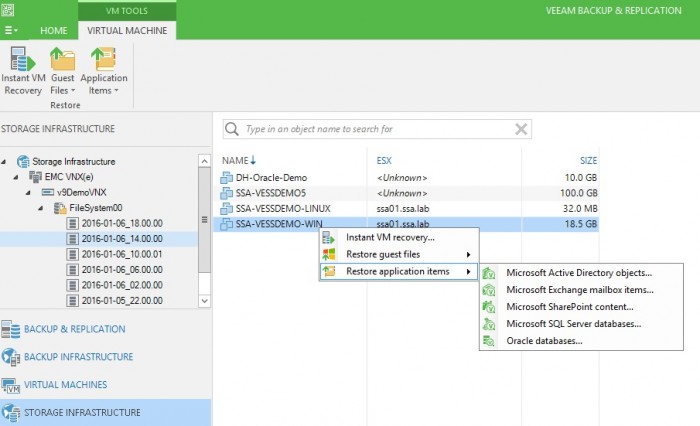Click the tree scrollbar up arrow
The width and height of the screenshot is (700, 426).
point(204,161)
